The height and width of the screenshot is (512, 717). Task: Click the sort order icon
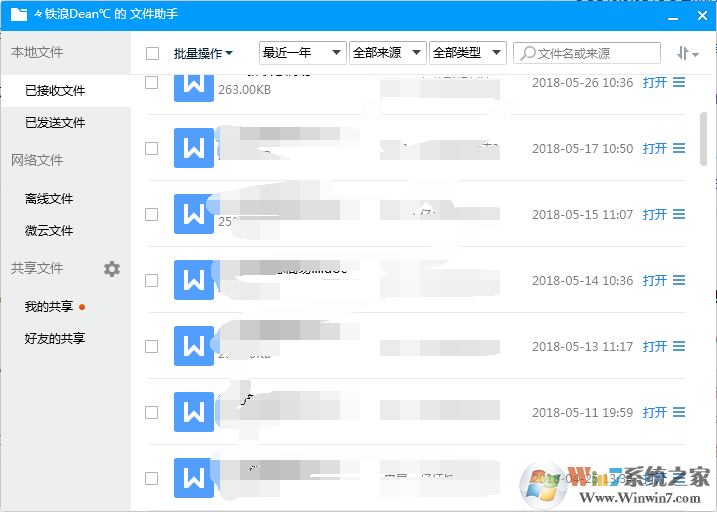[x=687, y=53]
